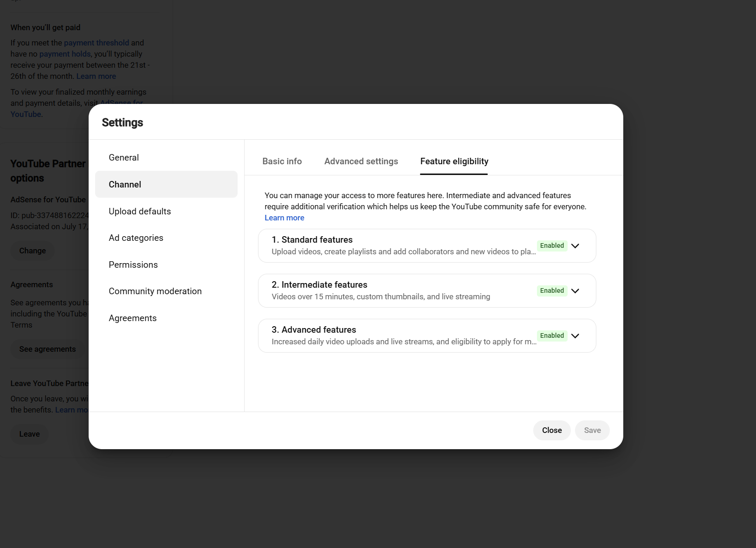Click See agreements button behind dialog
This screenshot has height=548, width=756.
[x=47, y=349]
